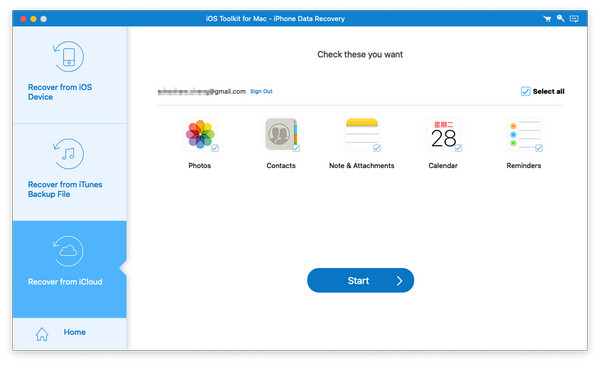This screenshot has height=365, width=600.
Task: Select the Calendar 28 icon
Action: pyautogui.click(x=443, y=135)
